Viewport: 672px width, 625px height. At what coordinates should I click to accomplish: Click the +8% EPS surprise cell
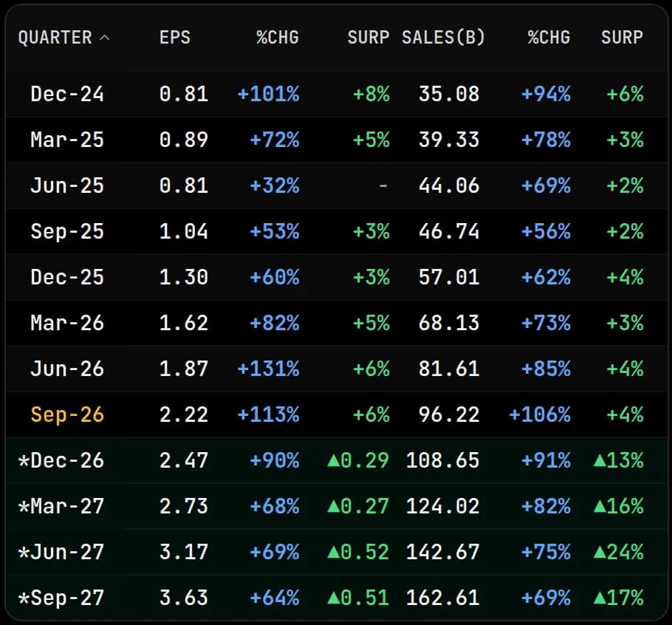click(371, 94)
